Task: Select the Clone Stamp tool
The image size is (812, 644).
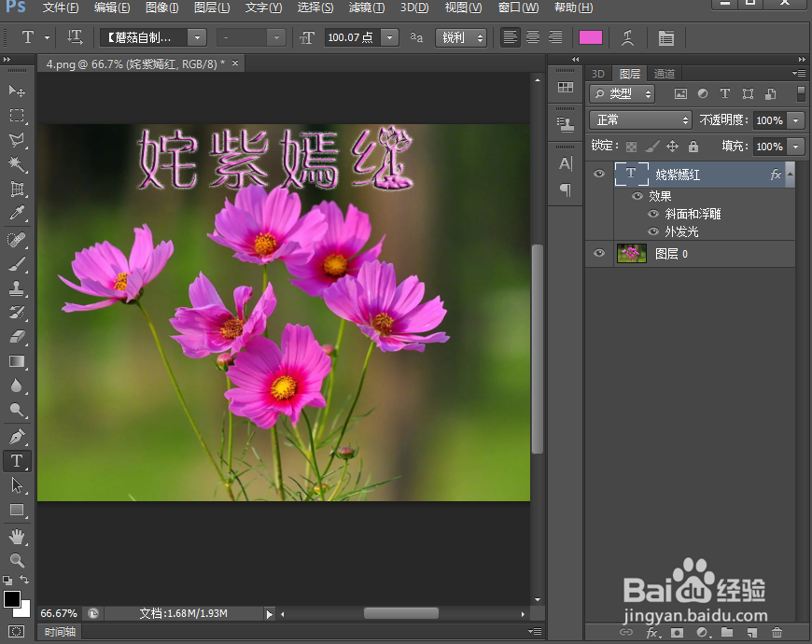Action: (17, 288)
